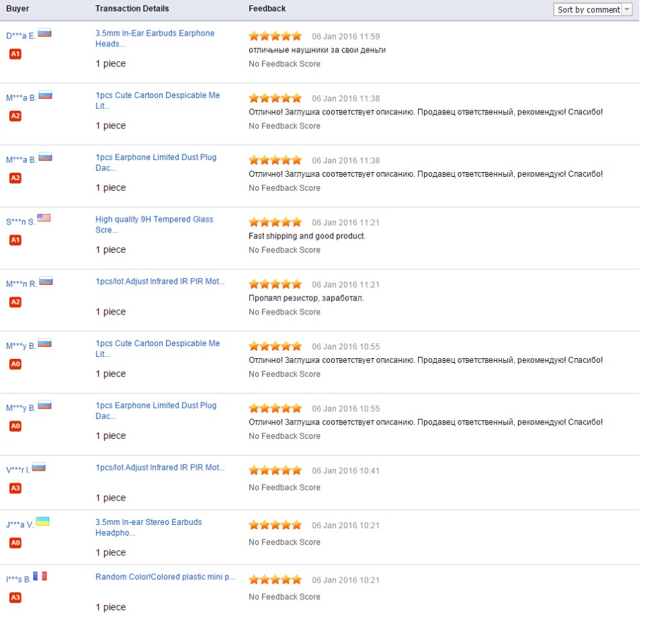The width and height of the screenshot is (672, 619).
Task: Click the arrow on the sort dropdown
Action: click(627, 9)
